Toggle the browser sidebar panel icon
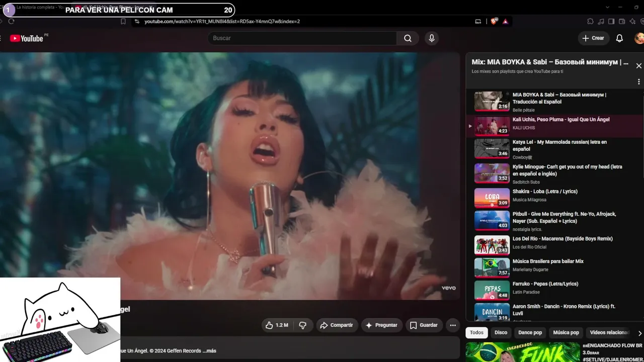 click(611, 21)
